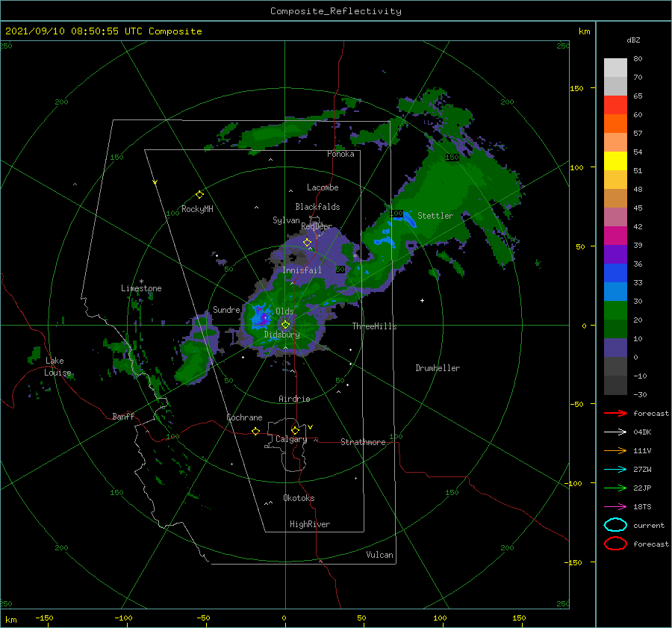The height and width of the screenshot is (628, 672).
Task: Click the yellow diamond marker above Calgary
Action: (x=295, y=430)
